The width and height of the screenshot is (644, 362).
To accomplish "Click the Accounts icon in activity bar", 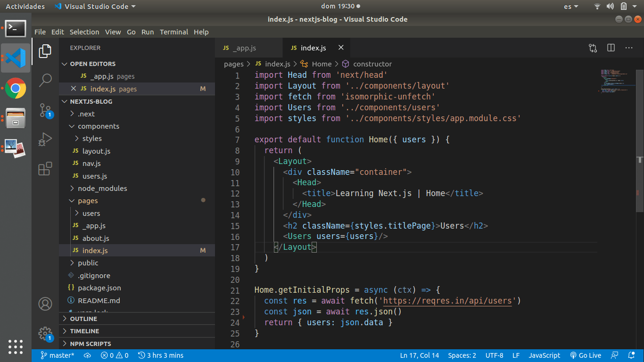I will [x=45, y=304].
